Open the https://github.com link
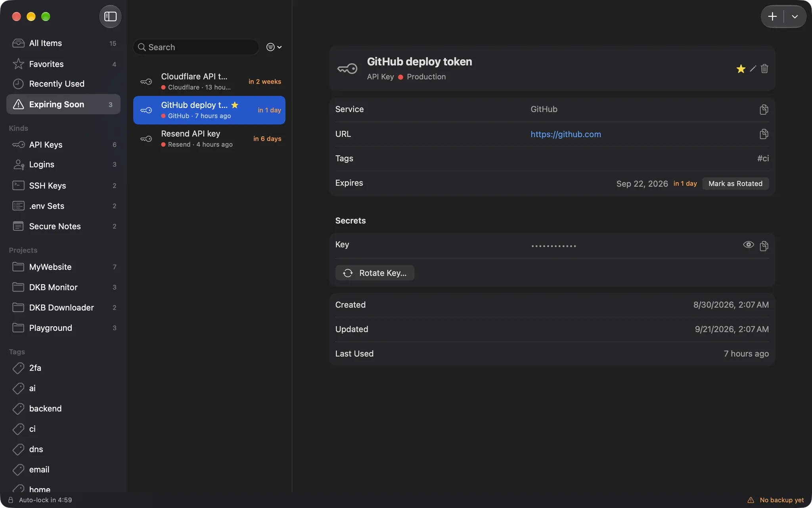 (x=566, y=134)
